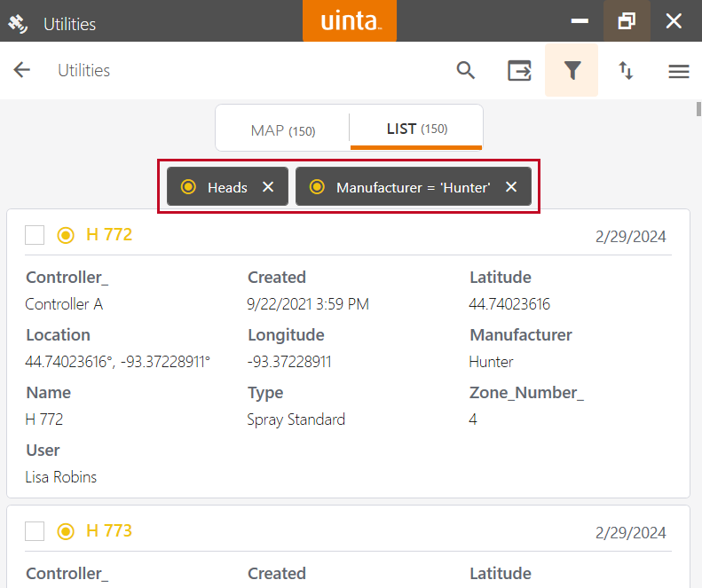702x588 pixels.
Task: Open the search magnifier icon
Action: tap(466, 70)
